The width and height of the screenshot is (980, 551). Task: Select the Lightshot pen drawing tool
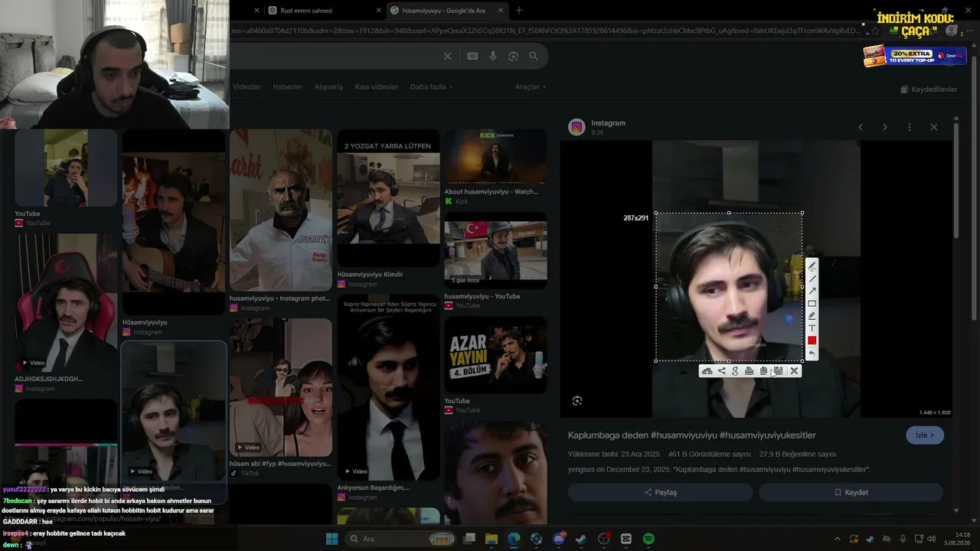(x=812, y=266)
